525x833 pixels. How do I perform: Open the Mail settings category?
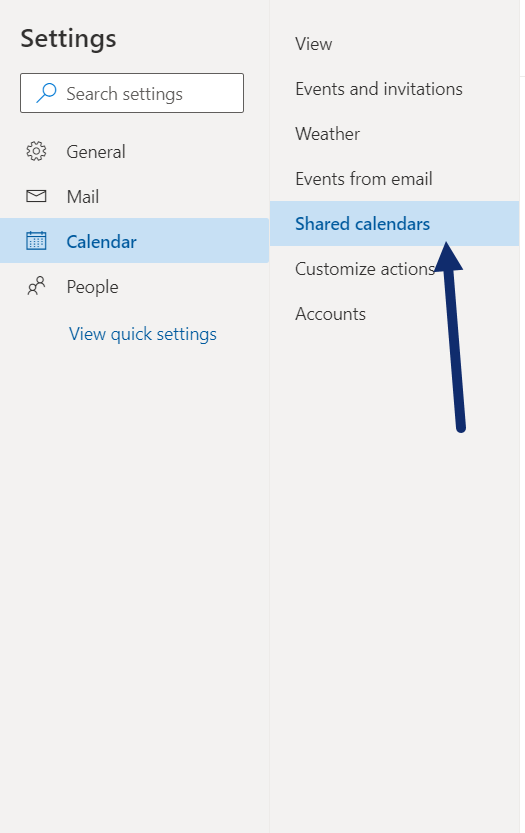point(134,197)
